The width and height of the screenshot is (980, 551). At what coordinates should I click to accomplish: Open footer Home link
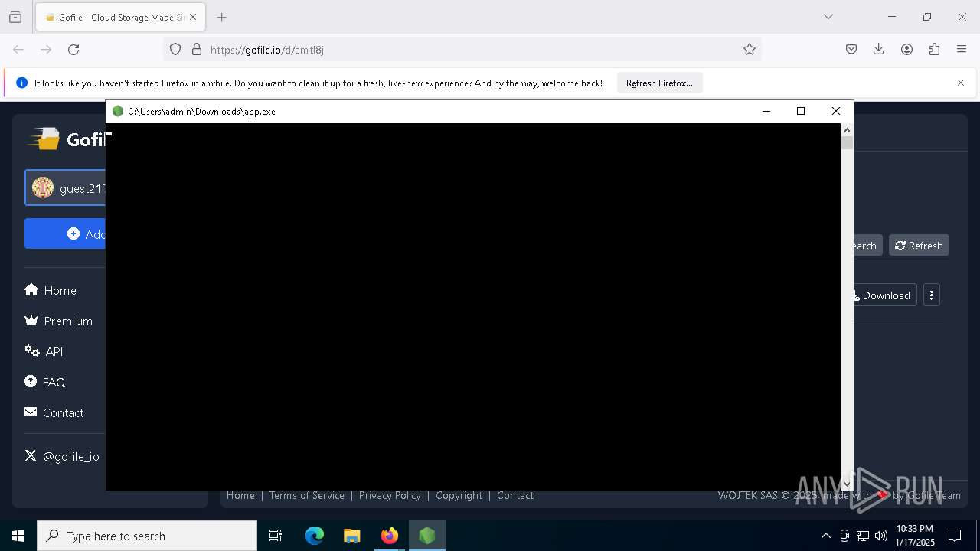pyautogui.click(x=240, y=495)
